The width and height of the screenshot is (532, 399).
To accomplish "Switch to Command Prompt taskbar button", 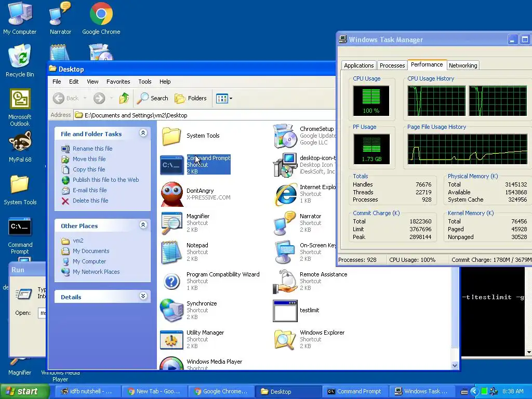I will coord(354,391).
